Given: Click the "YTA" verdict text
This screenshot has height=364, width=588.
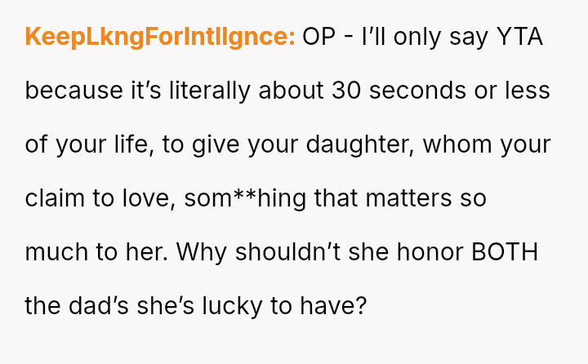Looking at the screenshot, I should (519, 38).
